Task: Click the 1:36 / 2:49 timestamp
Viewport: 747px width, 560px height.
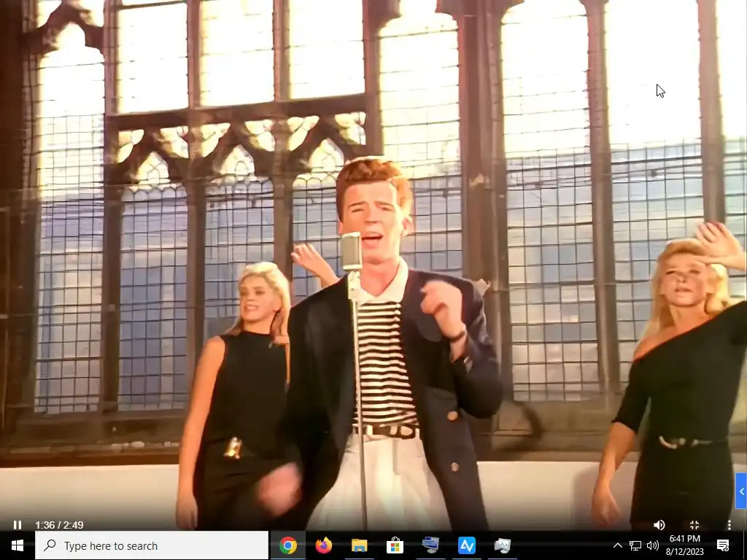Action: click(x=59, y=525)
